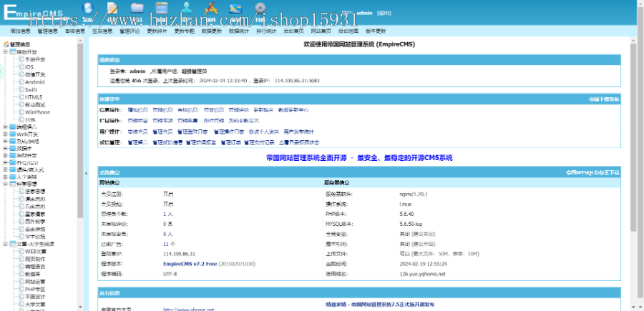Expand the Web开发 tree node

click(x=5, y=134)
